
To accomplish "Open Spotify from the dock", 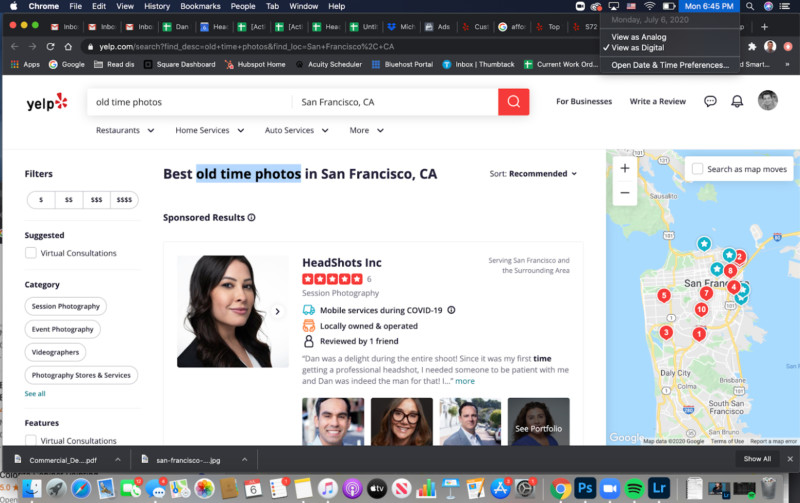I will 634,489.
